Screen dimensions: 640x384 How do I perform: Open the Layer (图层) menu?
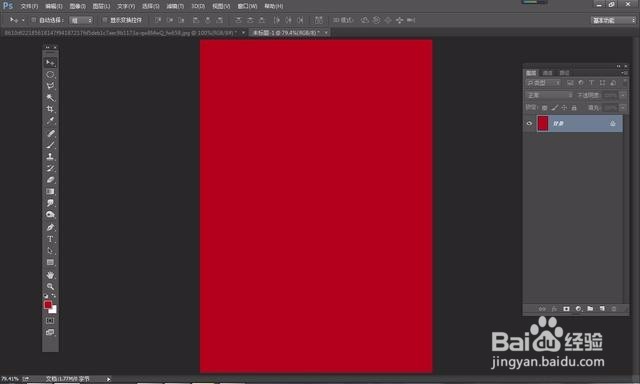pos(101,6)
